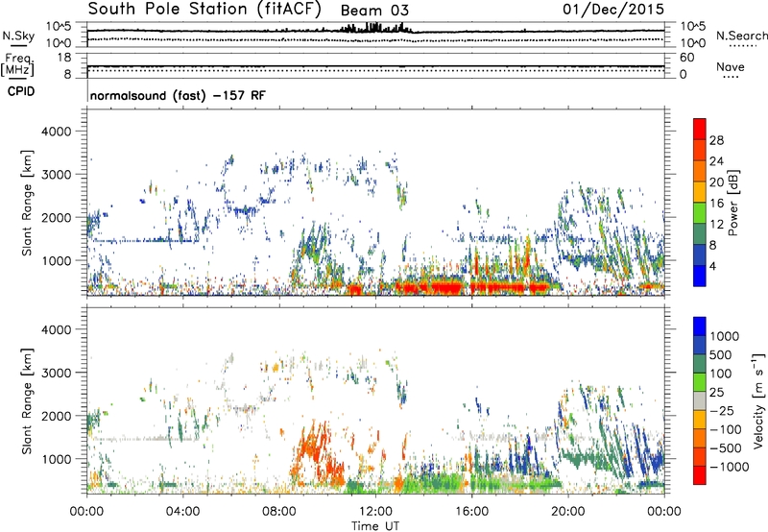Click the 'Velocity [m s-1]' color bar title
This screenshot has height=532, width=768.
[x=758, y=400]
